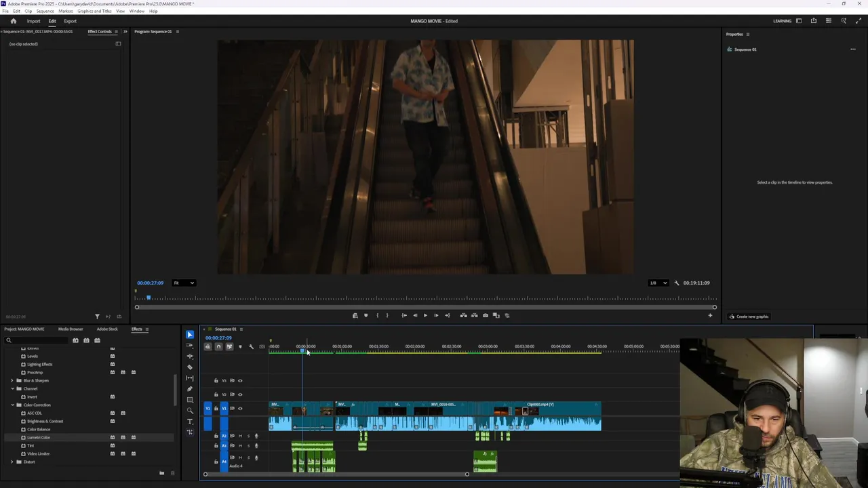Click the timeline horizontal zoom scrollbar

tap(336, 474)
